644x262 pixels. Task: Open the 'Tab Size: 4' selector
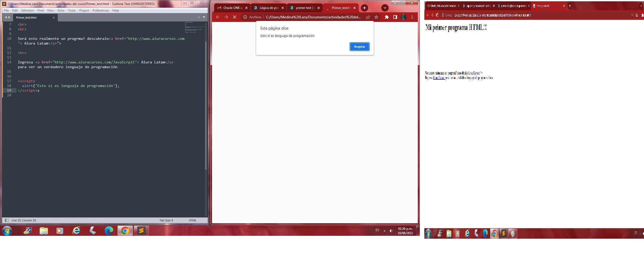coord(166,220)
